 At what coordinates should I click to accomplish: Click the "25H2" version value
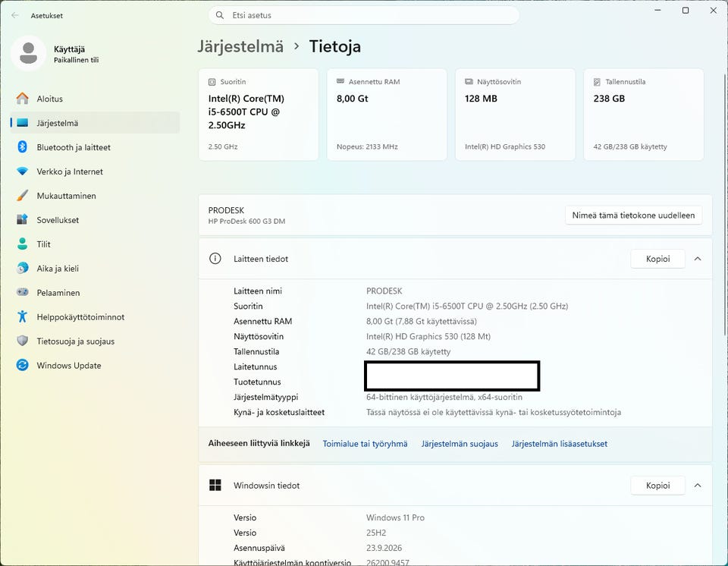pyautogui.click(x=376, y=533)
